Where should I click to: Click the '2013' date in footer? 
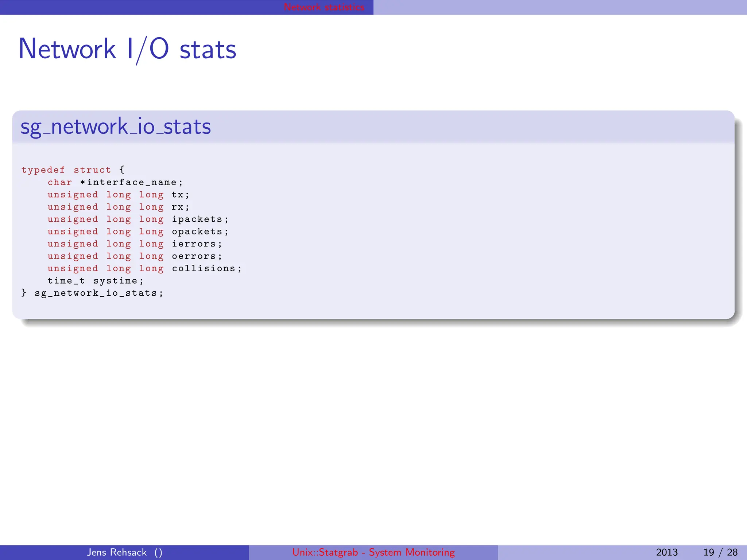pos(667,552)
